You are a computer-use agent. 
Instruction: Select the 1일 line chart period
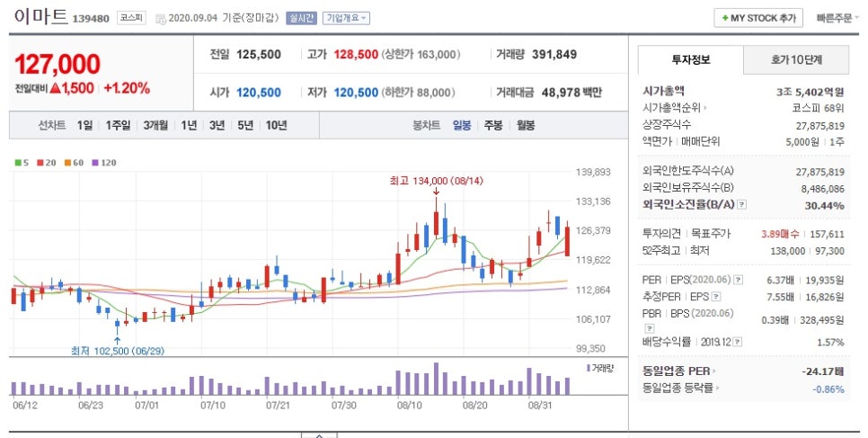84,125
